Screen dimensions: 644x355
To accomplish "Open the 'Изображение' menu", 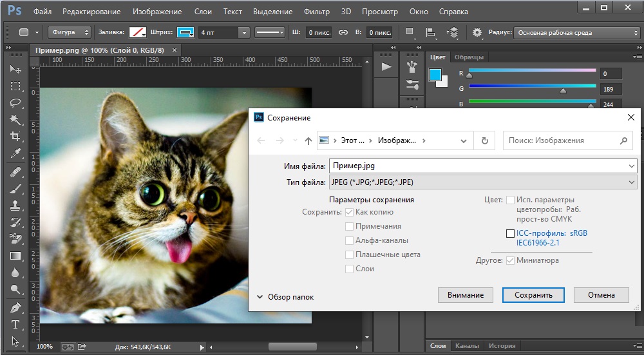I will pyautogui.click(x=157, y=12).
